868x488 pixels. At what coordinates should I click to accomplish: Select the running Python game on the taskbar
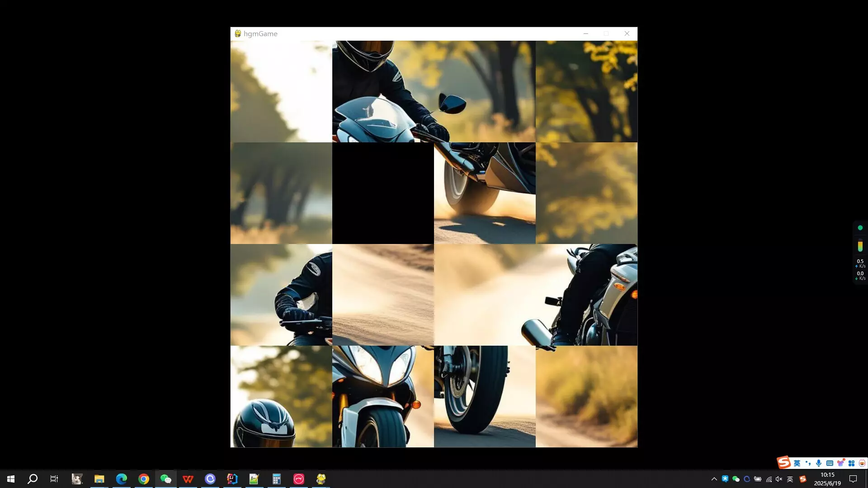pos(321,479)
